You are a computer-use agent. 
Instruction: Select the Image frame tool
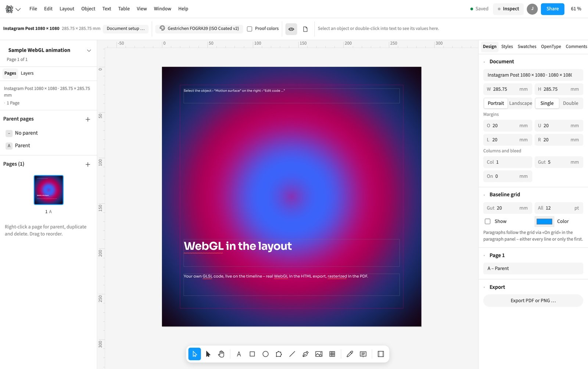pos(319,354)
